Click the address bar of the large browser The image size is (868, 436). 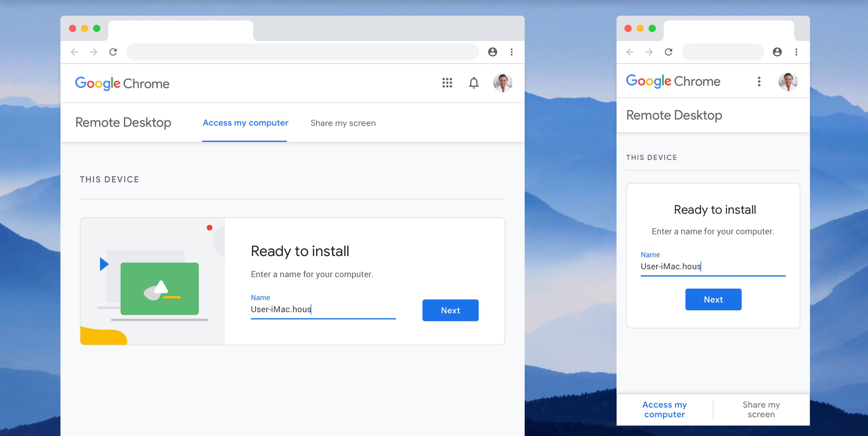[x=302, y=52]
